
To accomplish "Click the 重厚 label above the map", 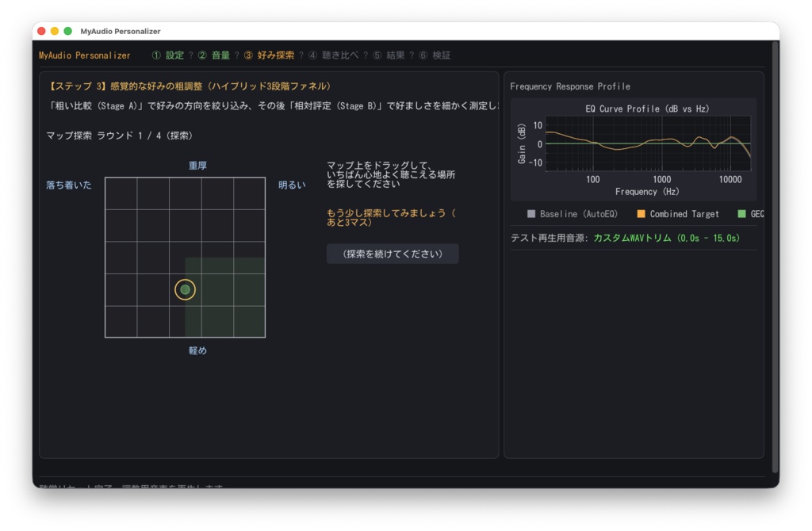I will [197, 166].
